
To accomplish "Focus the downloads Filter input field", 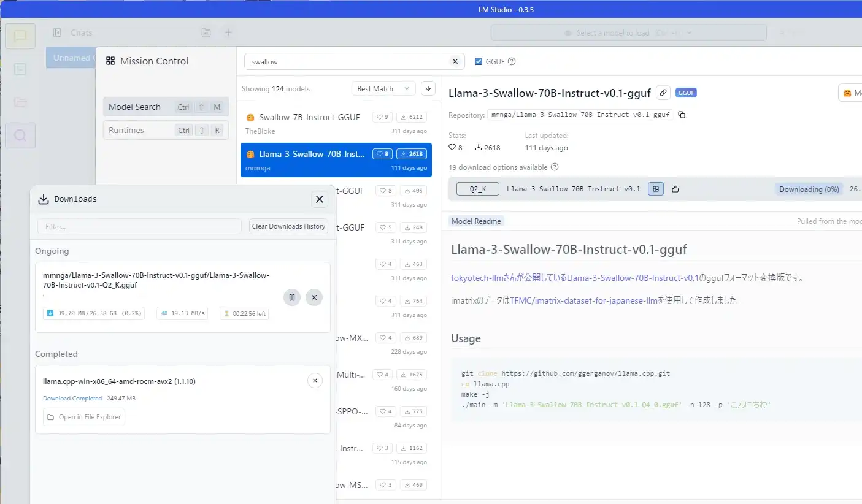I will coord(139,226).
